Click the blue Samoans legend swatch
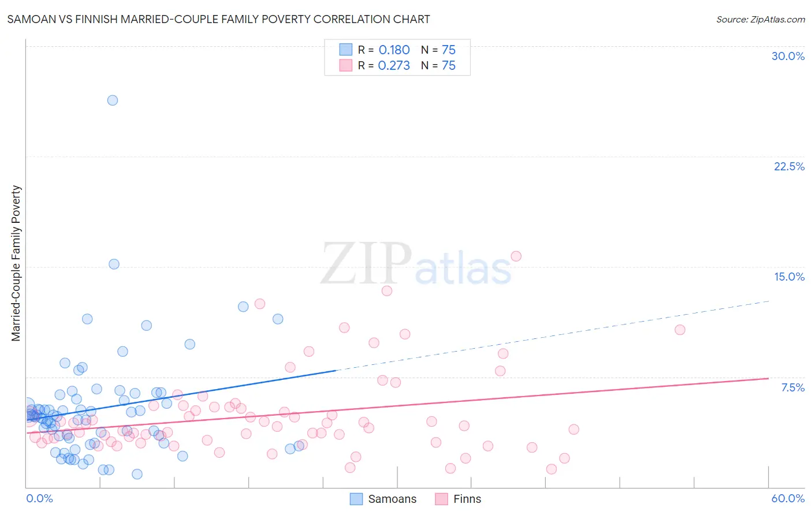 coord(356,499)
